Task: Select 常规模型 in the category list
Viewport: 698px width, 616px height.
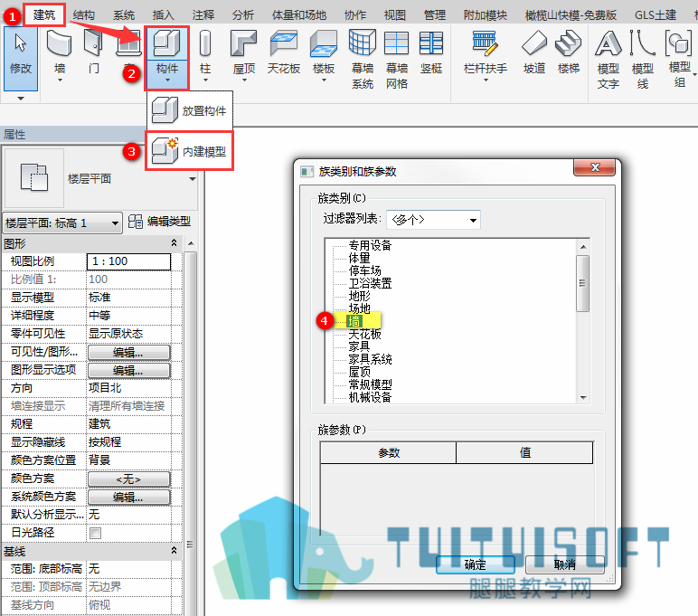Action: pos(370,384)
